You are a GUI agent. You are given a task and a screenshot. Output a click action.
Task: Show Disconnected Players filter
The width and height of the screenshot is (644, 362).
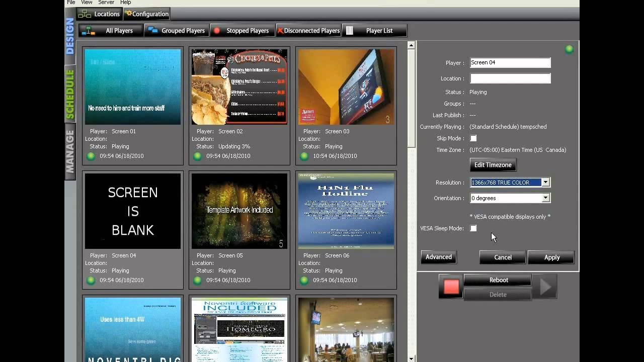tap(308, 31)
